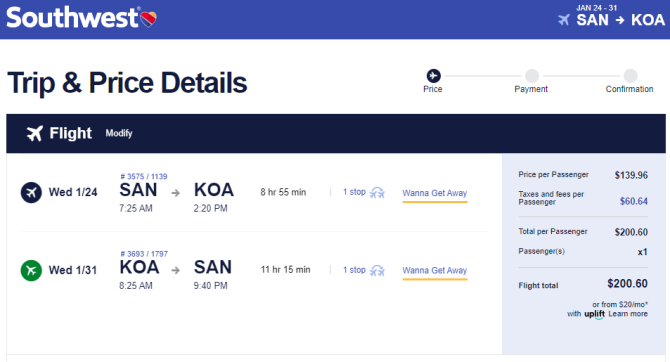
Task: Select the Confirmation step circle
Action: pos(630,76)
